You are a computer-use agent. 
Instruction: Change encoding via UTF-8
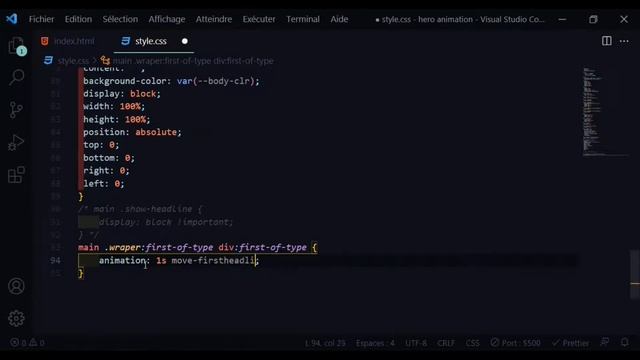point(416,343)
